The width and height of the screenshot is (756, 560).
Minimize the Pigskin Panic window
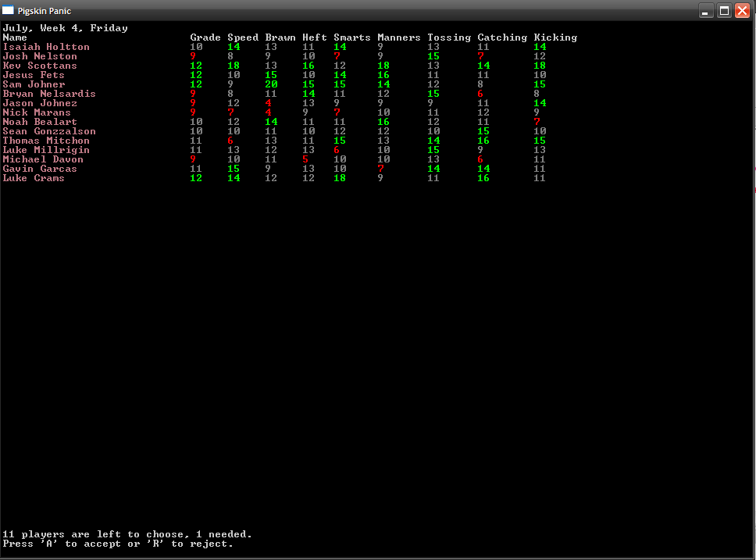[x=705, y=11]
